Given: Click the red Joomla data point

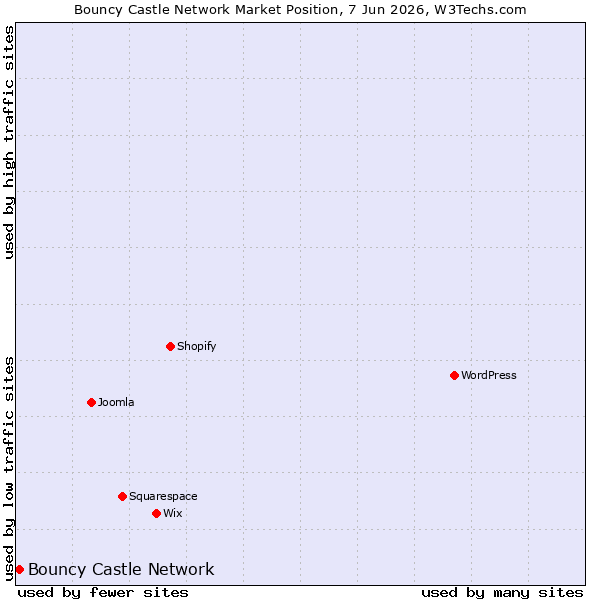Looking at the screenshot, I should click(x=91, y=402).
